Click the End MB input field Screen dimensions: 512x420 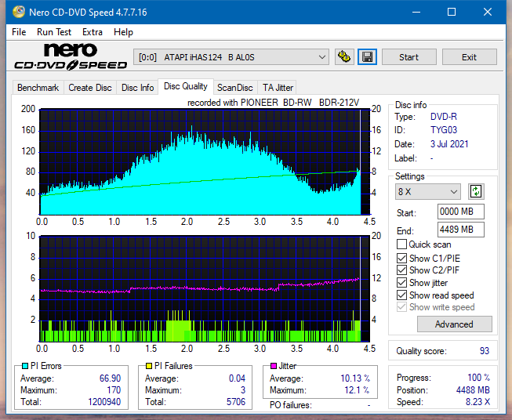461,230
